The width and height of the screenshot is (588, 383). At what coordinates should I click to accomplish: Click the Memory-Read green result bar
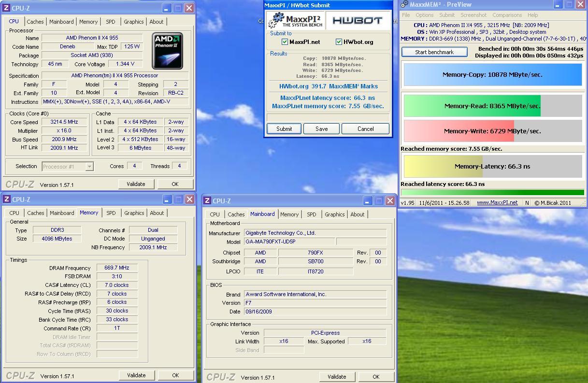pyautogui.click(x=473, y=106)
